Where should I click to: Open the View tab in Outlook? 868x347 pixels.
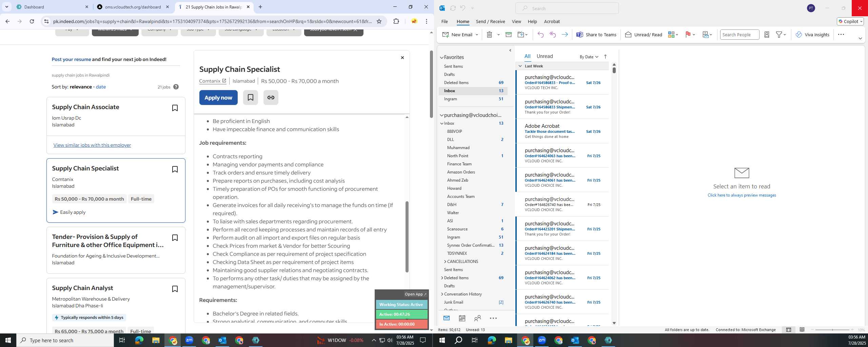[x=516, y=21]
